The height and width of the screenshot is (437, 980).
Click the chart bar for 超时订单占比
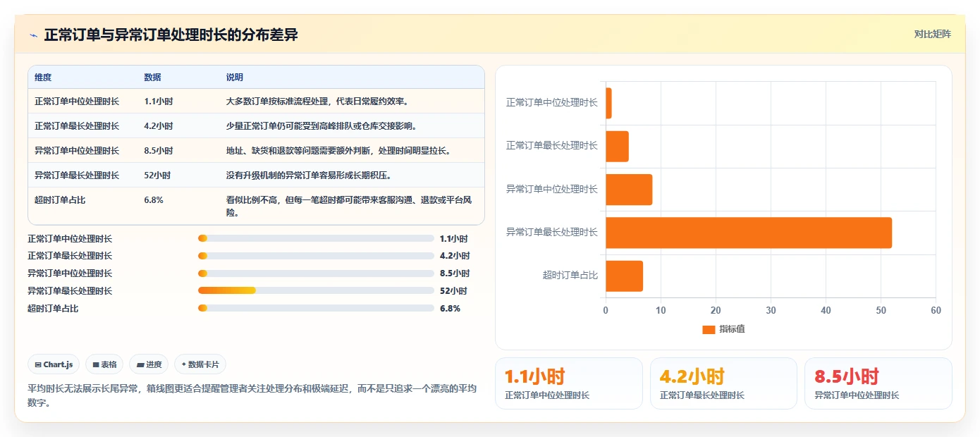coord(625,276)
